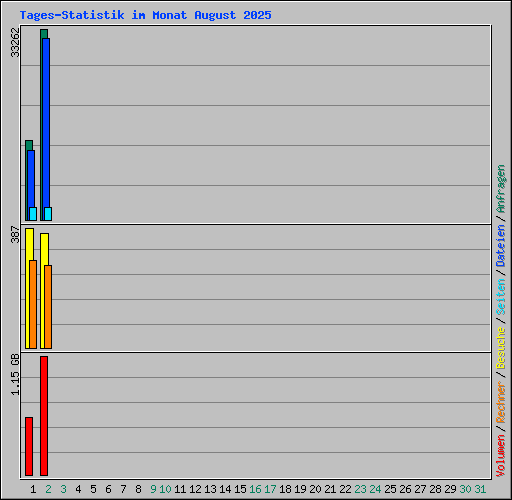The width and height of the screenshot is (512, 500).
Task: Click the Rechner legend label
Action: click(x=501, y=402)
